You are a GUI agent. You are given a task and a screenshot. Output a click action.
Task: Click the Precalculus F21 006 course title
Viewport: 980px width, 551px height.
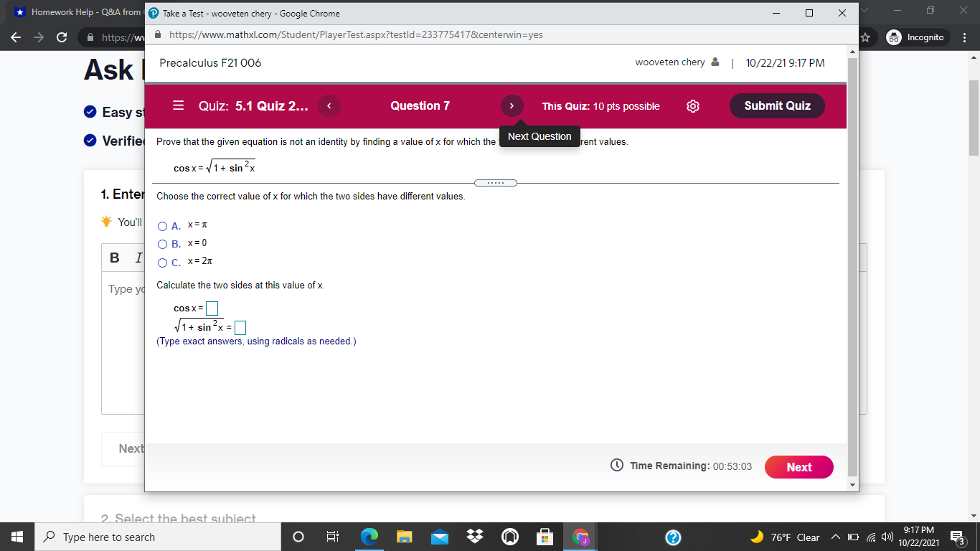[x=210, y=62]
